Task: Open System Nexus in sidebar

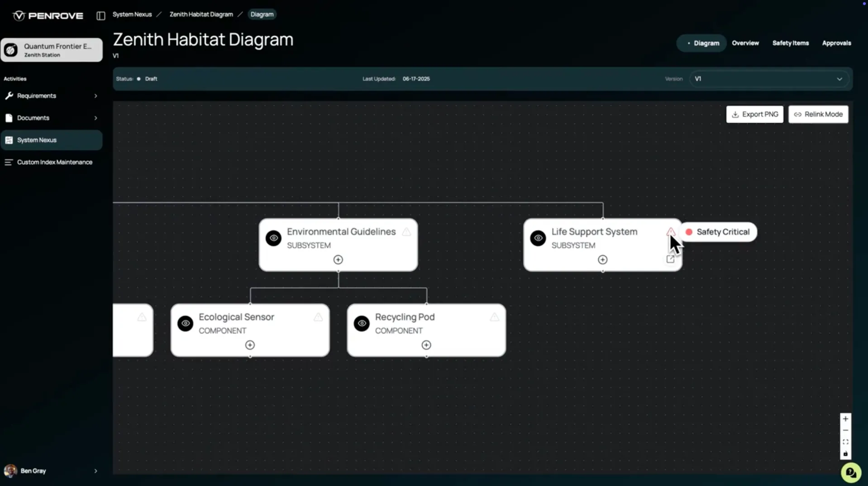Action: click(x=52, y=140)
